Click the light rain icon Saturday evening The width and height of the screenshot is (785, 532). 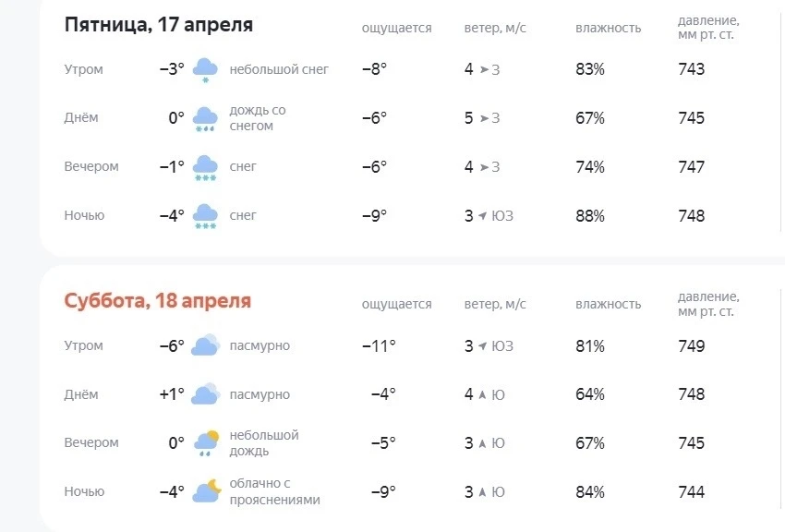point(206,443)
